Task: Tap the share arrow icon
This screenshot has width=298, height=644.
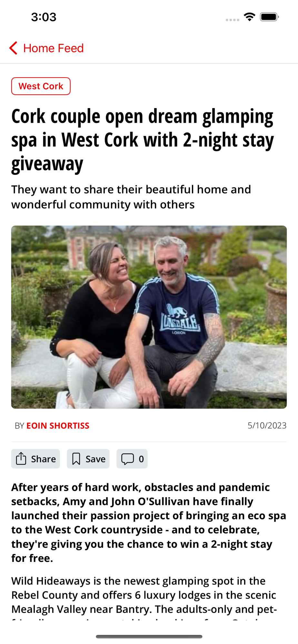Action: (21, 459)
